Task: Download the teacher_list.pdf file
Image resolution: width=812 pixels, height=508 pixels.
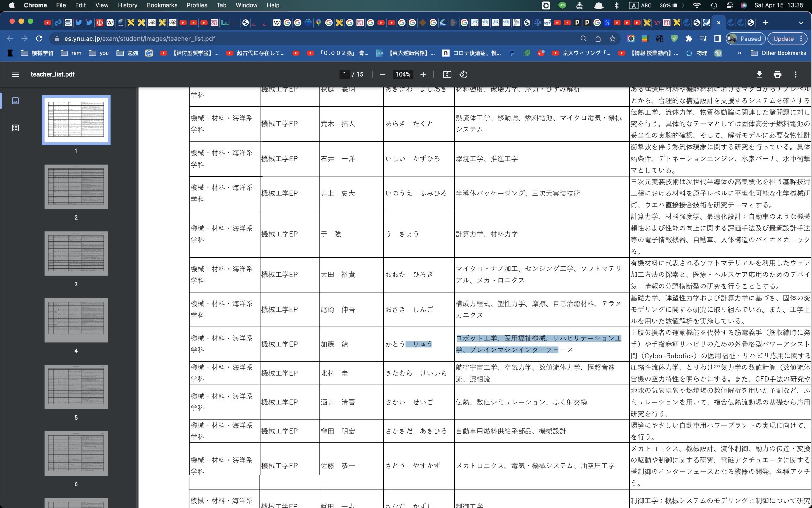Action: [759, 74]
